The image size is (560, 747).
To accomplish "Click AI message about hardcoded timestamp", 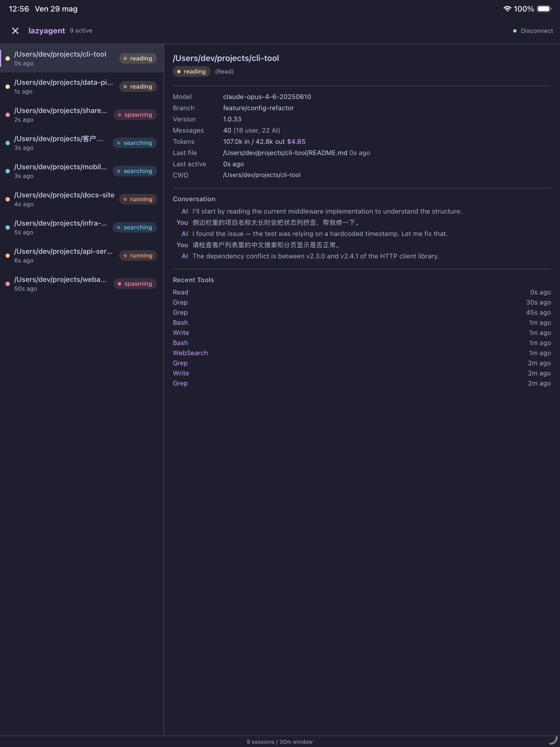I will click(320, 234).
